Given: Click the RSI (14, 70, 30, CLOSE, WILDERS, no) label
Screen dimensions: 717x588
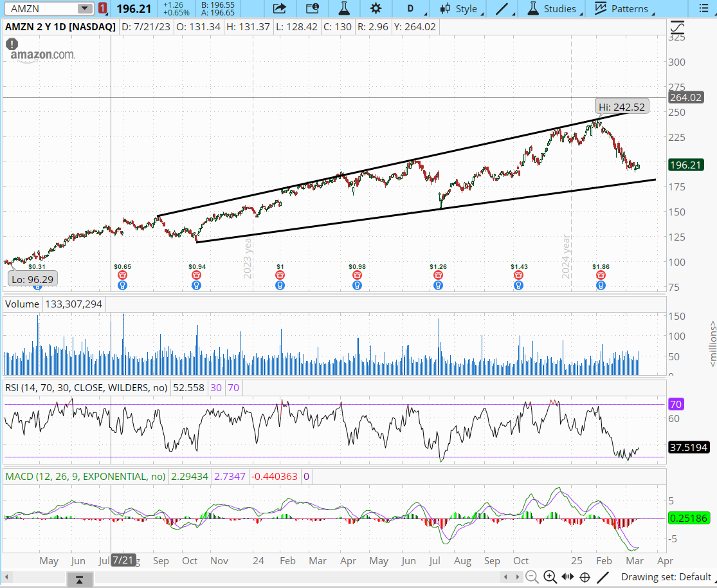Looking at the screenshot, I should [86, 387].
